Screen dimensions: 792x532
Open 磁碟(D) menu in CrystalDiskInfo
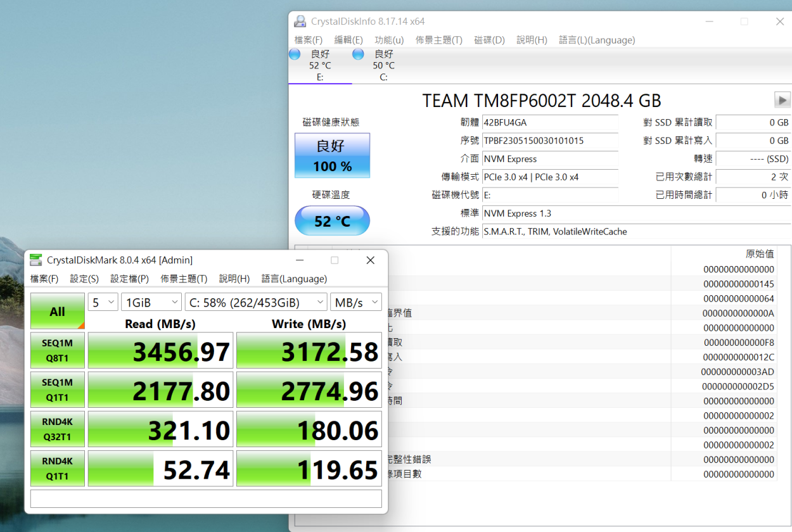tap(490, 40)
